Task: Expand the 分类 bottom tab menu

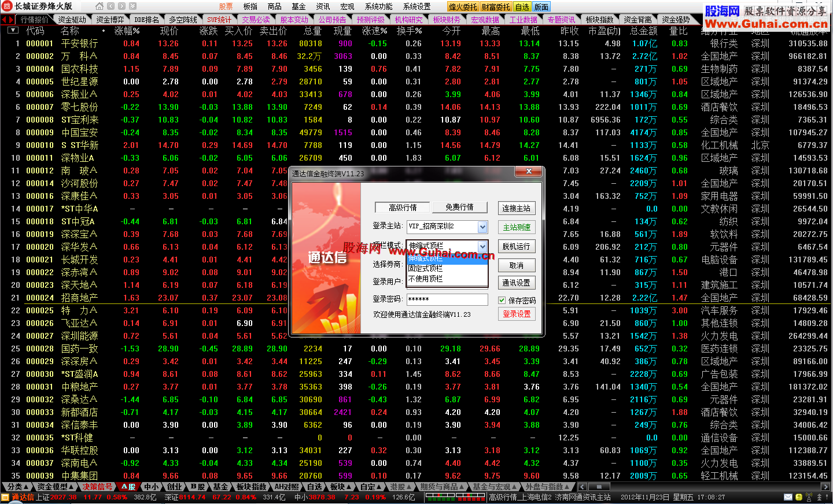Action: [17, 487]
